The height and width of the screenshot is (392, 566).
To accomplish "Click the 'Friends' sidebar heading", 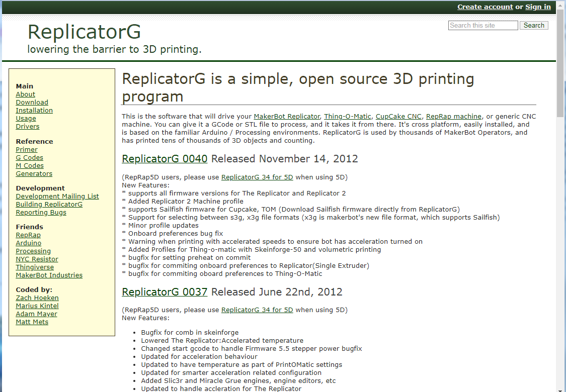I will (x=30, y=227).
